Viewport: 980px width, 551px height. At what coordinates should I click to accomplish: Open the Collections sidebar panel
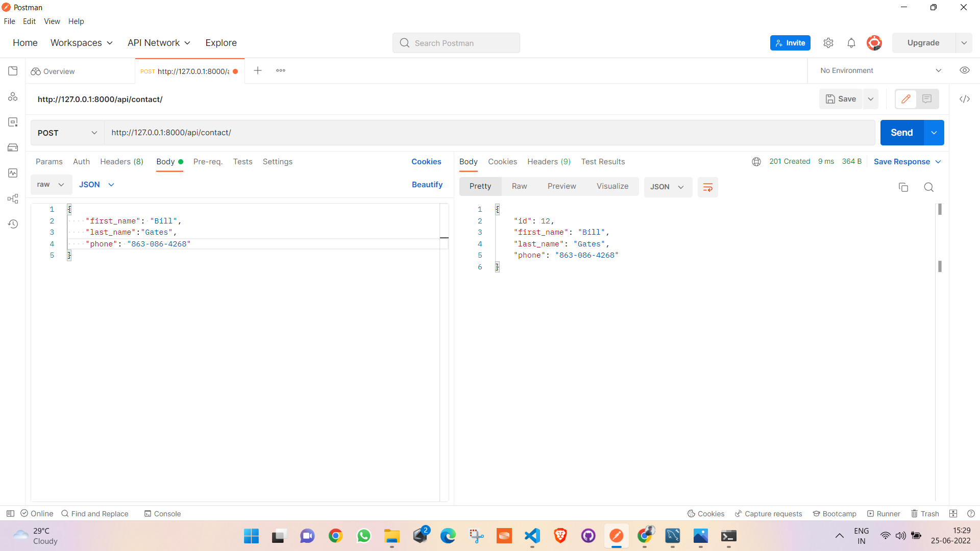[x=13, y=71]
